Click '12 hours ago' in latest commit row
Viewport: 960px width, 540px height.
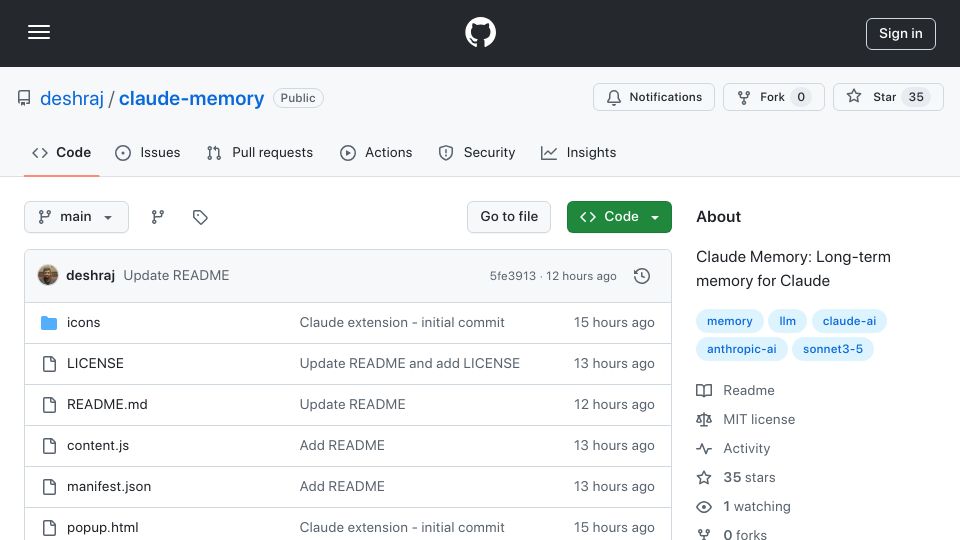click(581, 276)
